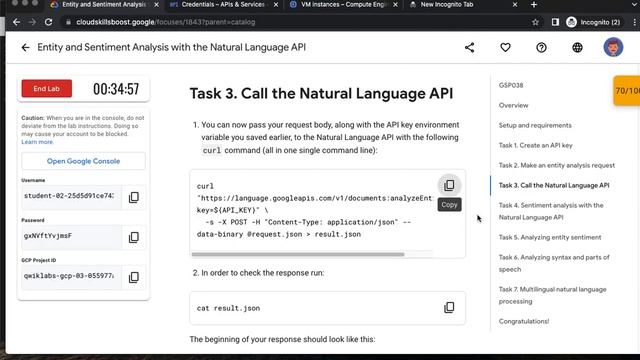Click the qwiklabs GCP Project ID field
The width and height of the screenshot is (640, 360).
coord(71,276)
